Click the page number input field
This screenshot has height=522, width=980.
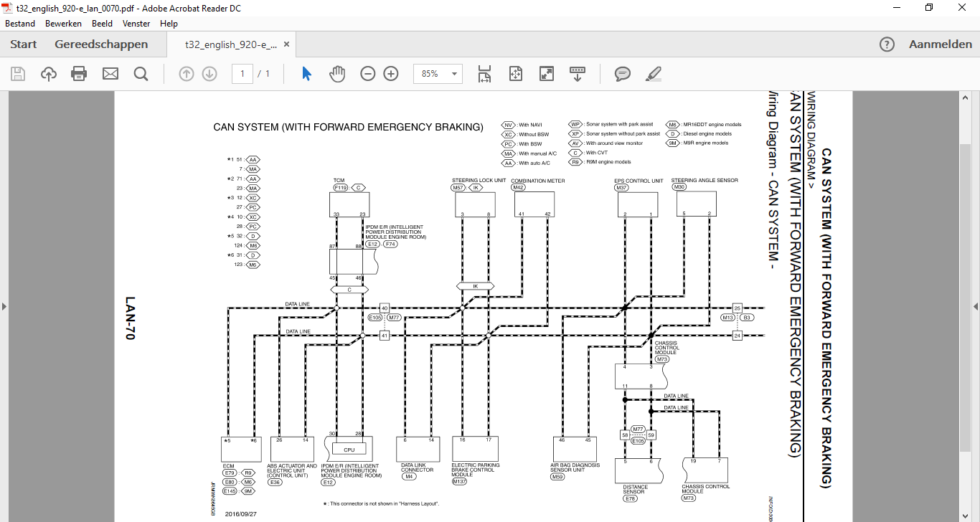coord(242,74)
